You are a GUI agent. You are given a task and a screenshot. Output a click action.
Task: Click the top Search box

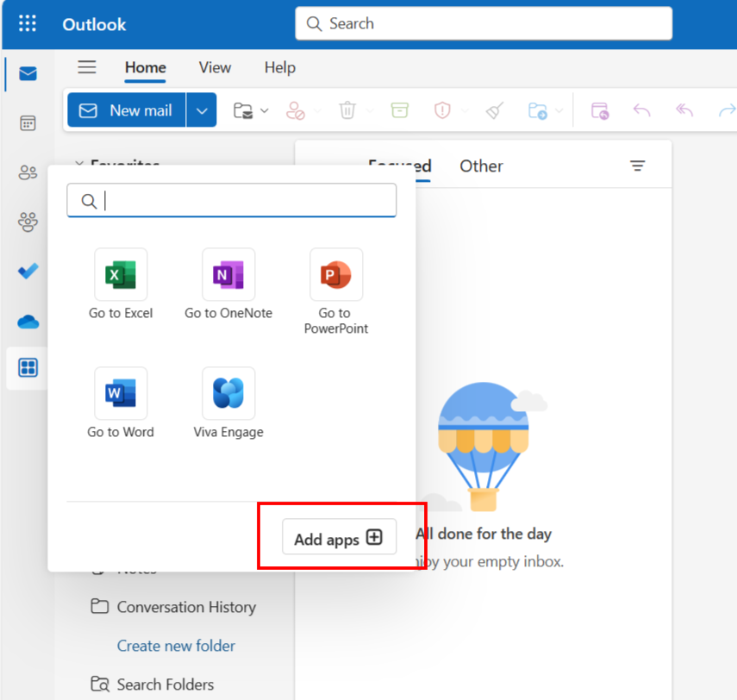click(x=484, y=23)
